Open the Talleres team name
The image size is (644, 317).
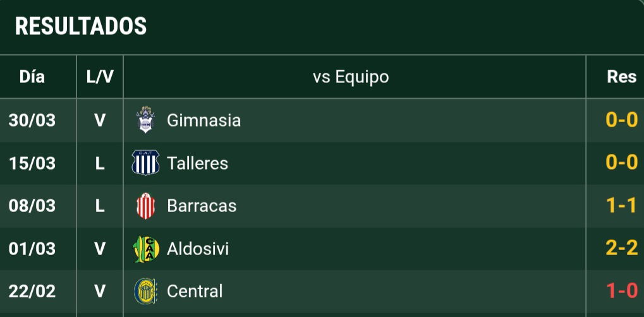197,163
